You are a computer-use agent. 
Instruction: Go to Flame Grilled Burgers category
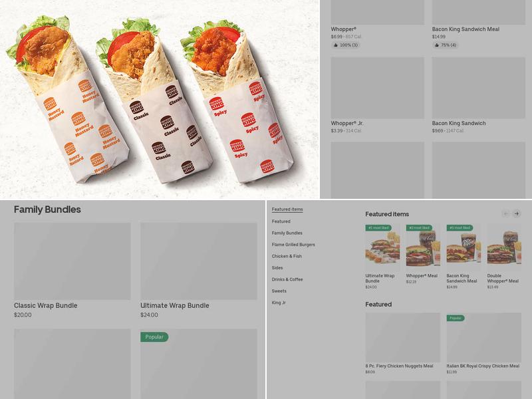pos(293,245)
